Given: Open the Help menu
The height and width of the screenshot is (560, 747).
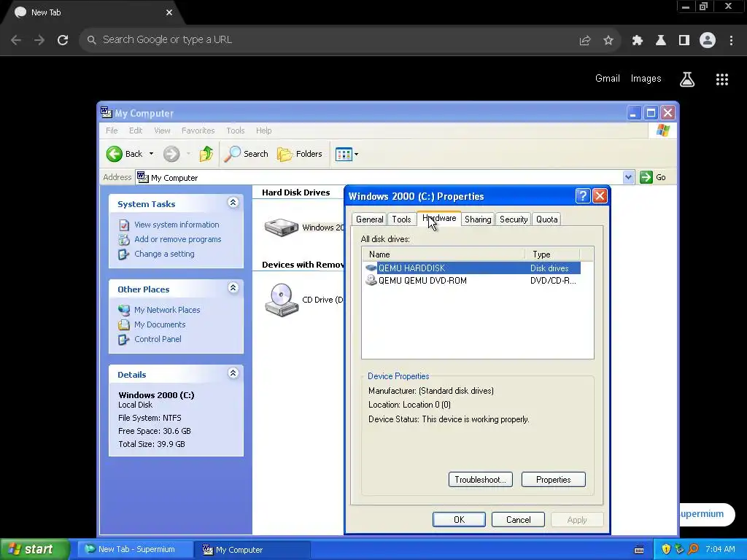Looking at the screenshot, I should tap(263, 131).
